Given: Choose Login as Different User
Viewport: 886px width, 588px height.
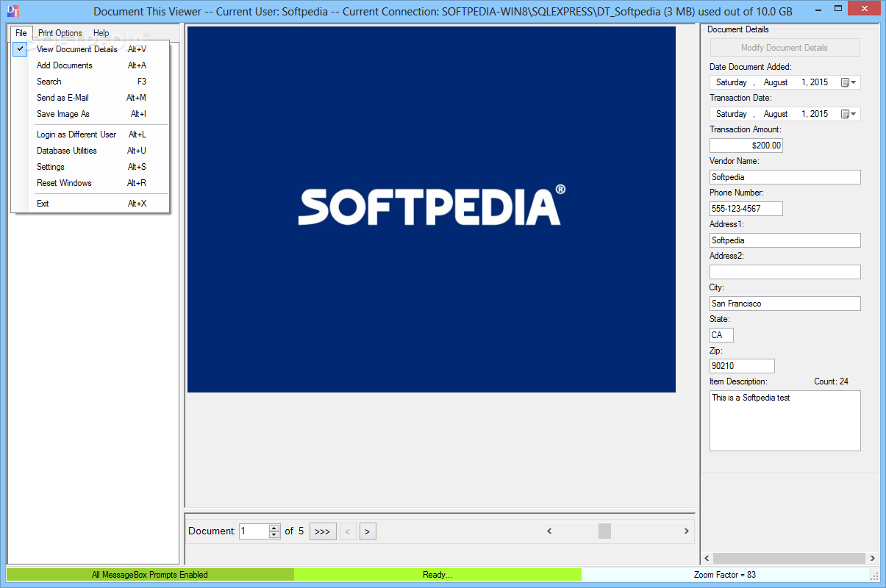Looking at the screenshot, I should [x=90, y=135].
